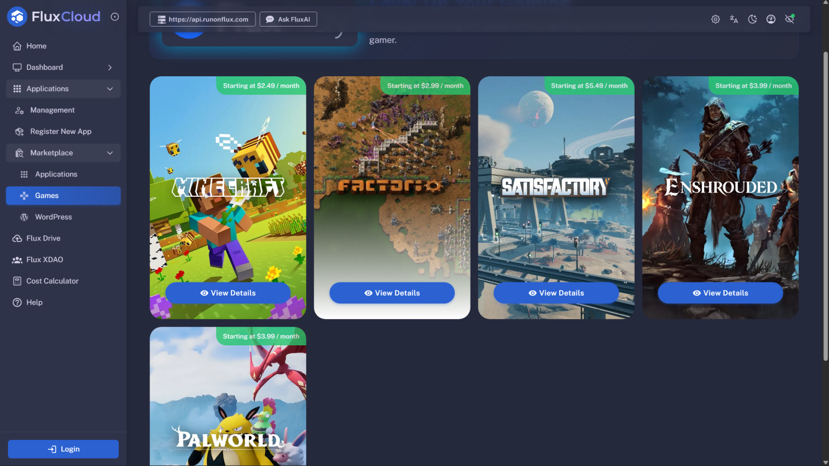Click Palworld 'Starting at $3.99 / month' badge
The height and width of the screenshot is (466, 829).
tap(261, 336)
